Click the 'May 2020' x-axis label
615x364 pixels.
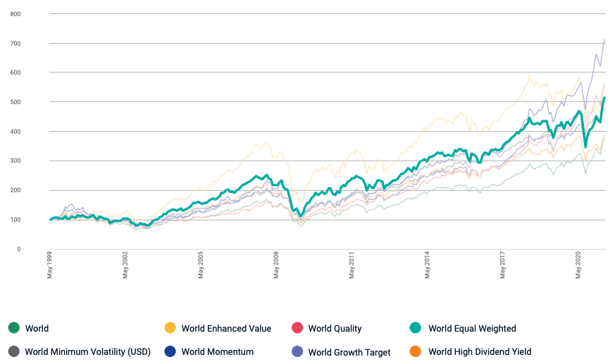click(578, 265)
